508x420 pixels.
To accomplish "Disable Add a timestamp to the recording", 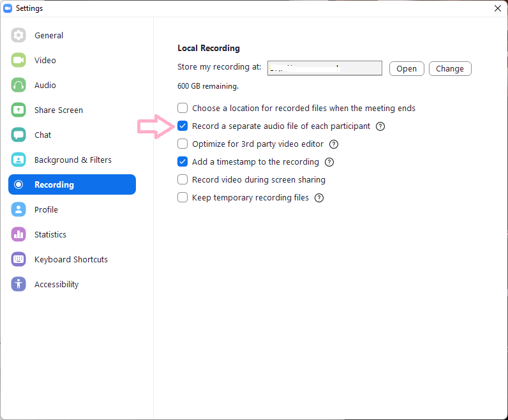I will tap(183, 162).
